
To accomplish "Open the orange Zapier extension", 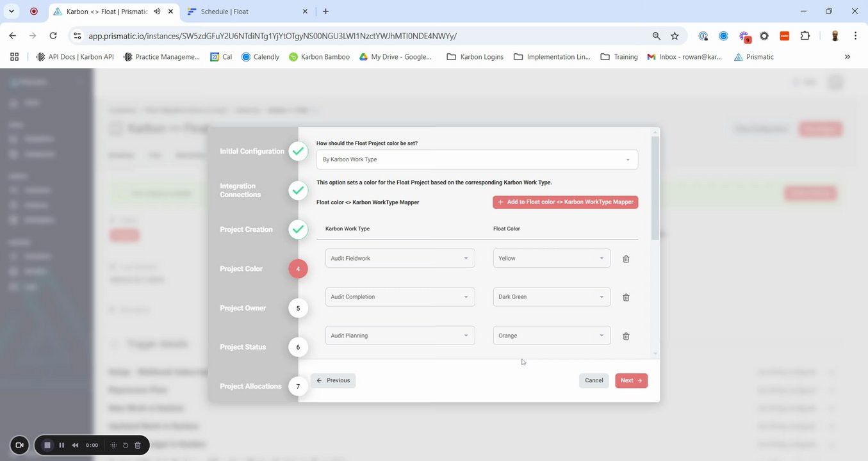I will pyautogui.click(x=784, y=36).
